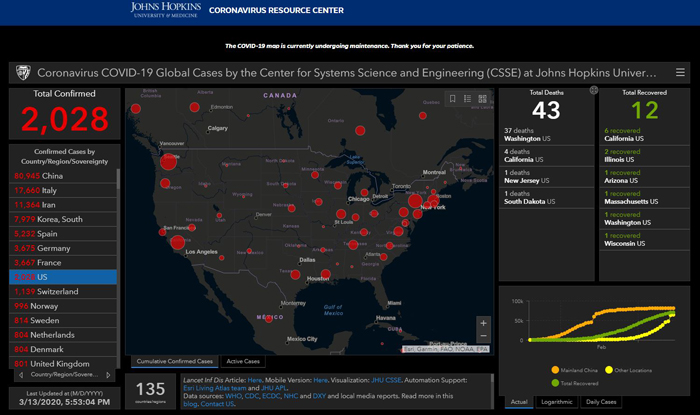Switch to Cumulative Confirmed Cases tab
The height and width of the screenshot is (415, 700).
tap(175, 361)
